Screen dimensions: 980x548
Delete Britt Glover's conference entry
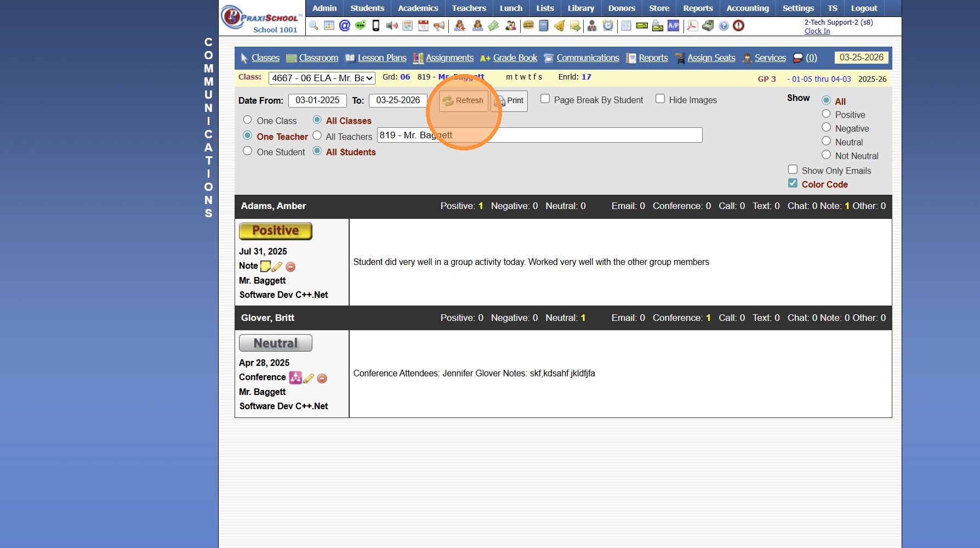(322, 378)
